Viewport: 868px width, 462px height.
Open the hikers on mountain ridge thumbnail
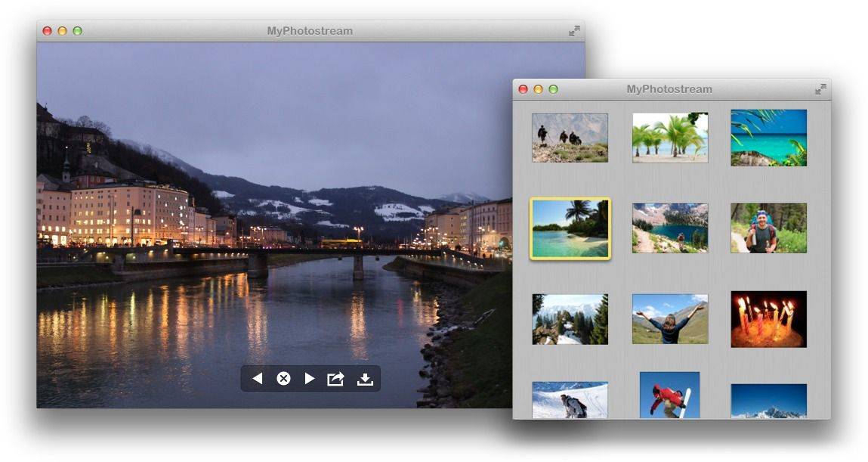coord(570,138)
